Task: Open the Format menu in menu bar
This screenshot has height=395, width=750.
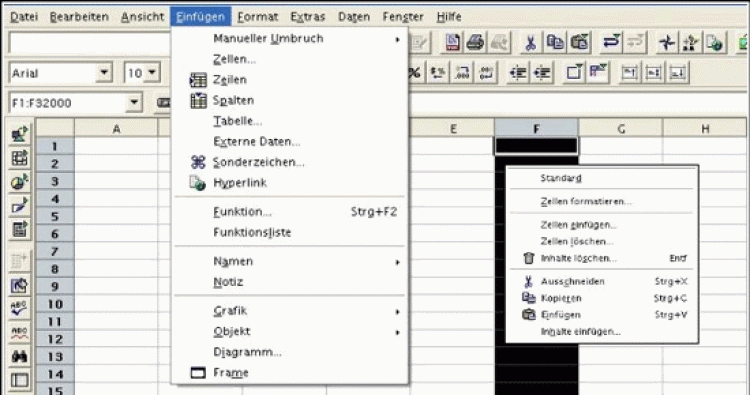Action: (257, 17)
